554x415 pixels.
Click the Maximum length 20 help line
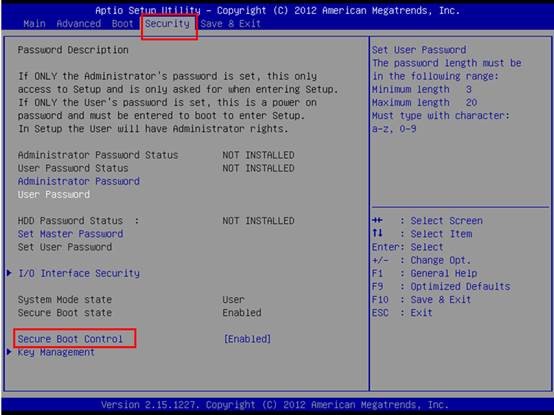click(425, 102)
